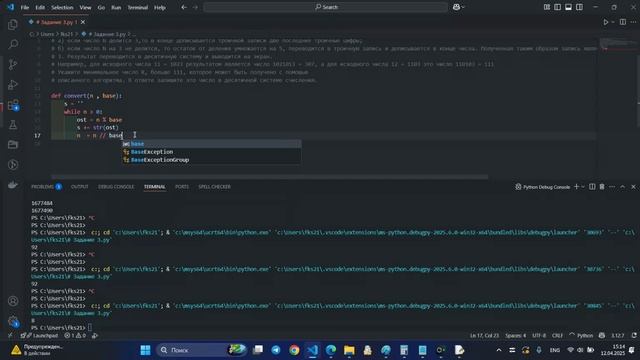Close the Задание 3.py editor tab
The width and height of the screenshot is (640, 360).
(x=83, y=22)
